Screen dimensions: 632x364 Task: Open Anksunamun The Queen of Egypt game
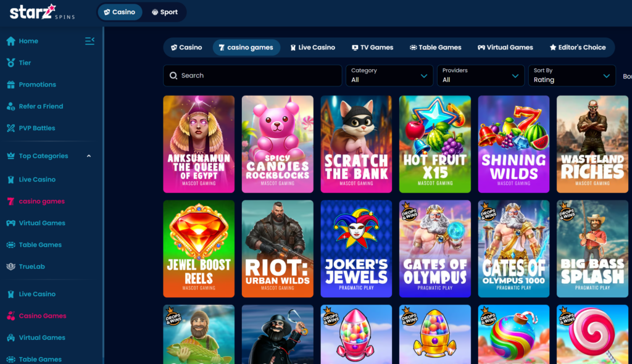pos(199,144)
